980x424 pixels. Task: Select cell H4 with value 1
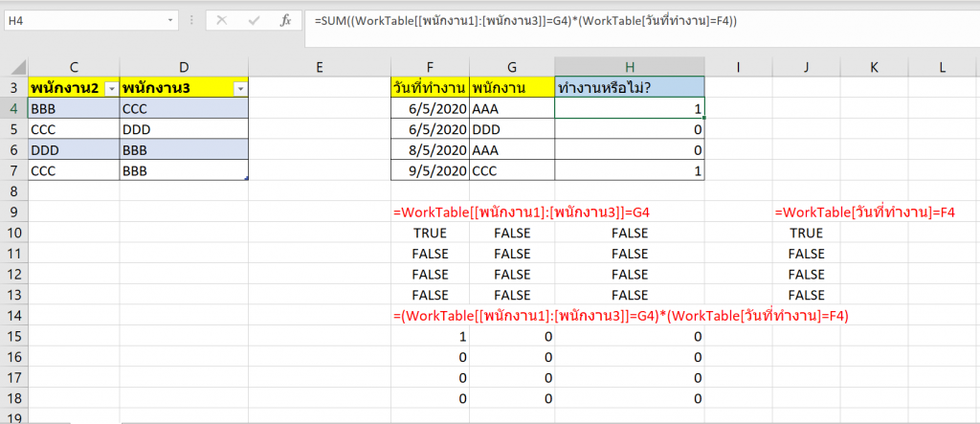[x=630, y=107]
